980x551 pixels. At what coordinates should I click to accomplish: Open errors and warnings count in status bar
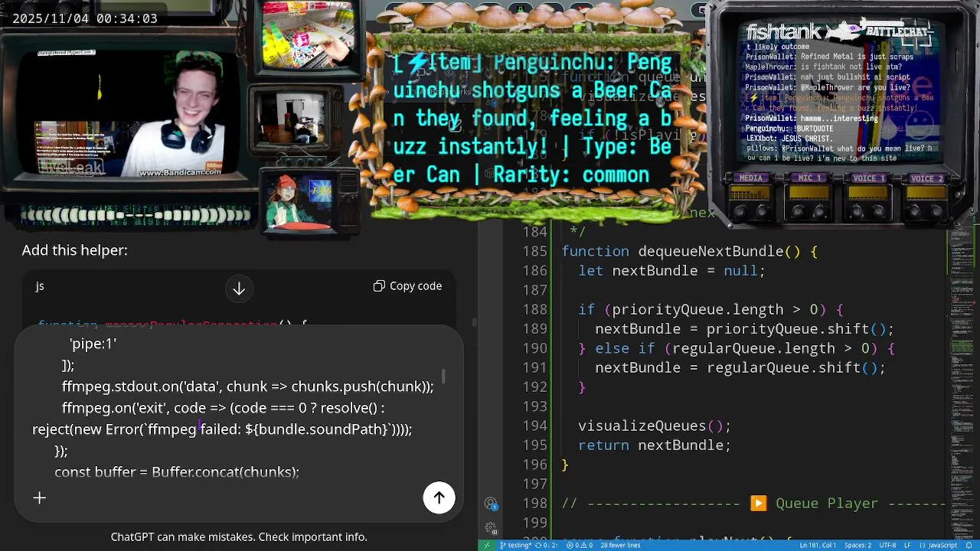(x=580, y=546)
